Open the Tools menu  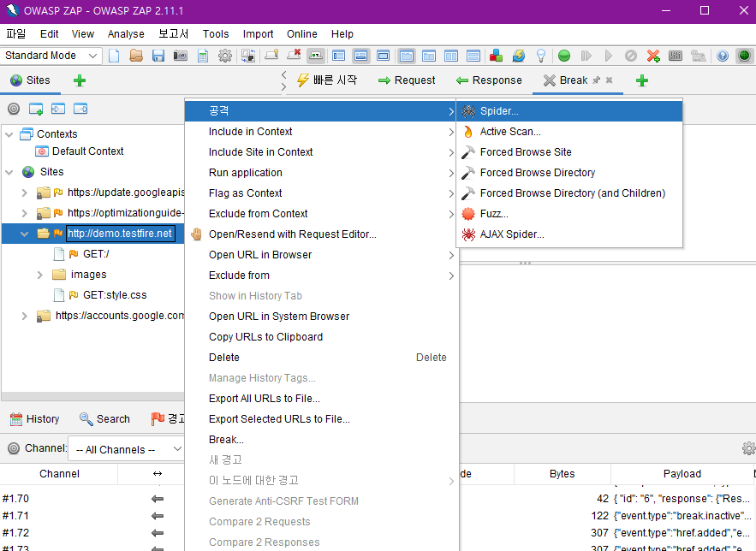216,34
